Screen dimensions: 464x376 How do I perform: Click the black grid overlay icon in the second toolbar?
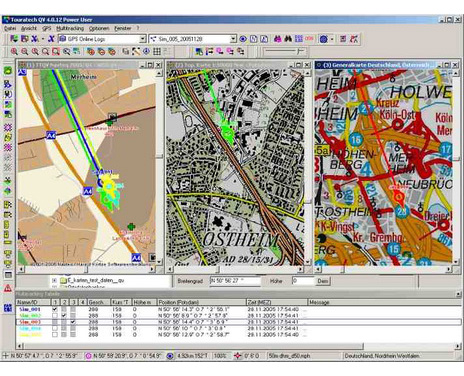coord(157,51)
